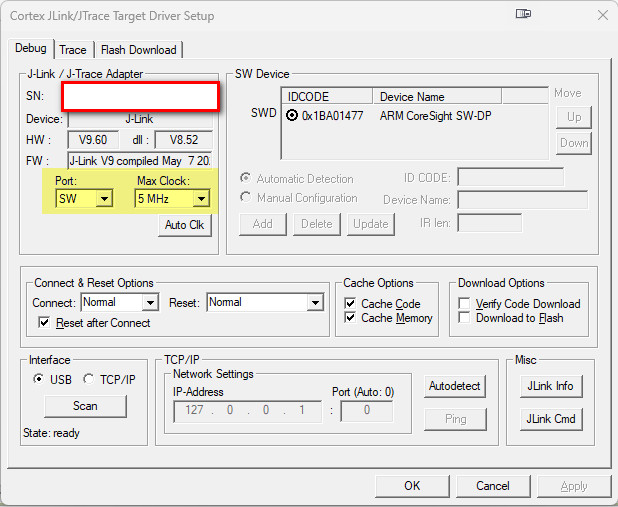
Task: Click the dll version V8.52 field
Action: [x=183, y=140]
